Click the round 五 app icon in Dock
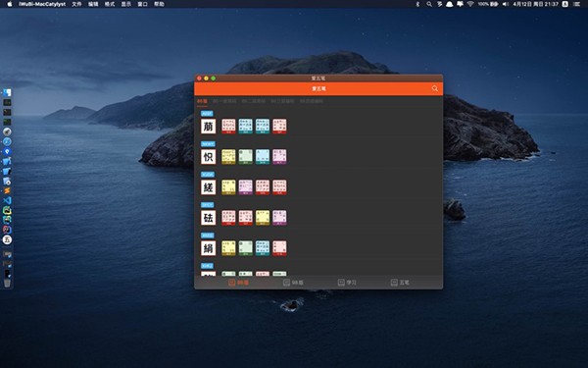This screenshot has height=368, width=588. click(x=7, y=239)
